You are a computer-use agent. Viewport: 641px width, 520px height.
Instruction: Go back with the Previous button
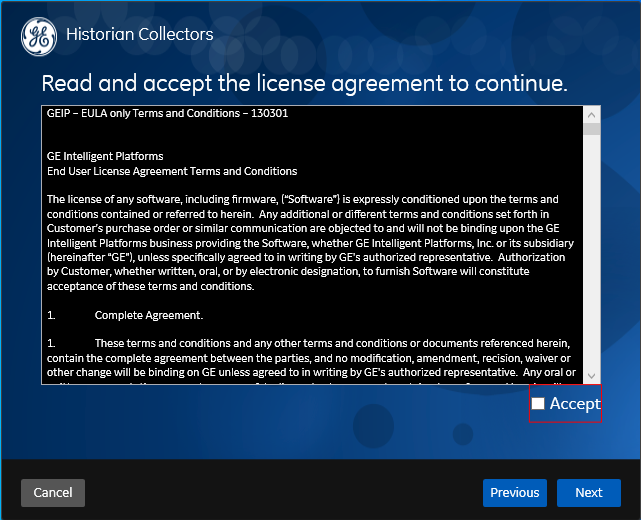(515, 493)
